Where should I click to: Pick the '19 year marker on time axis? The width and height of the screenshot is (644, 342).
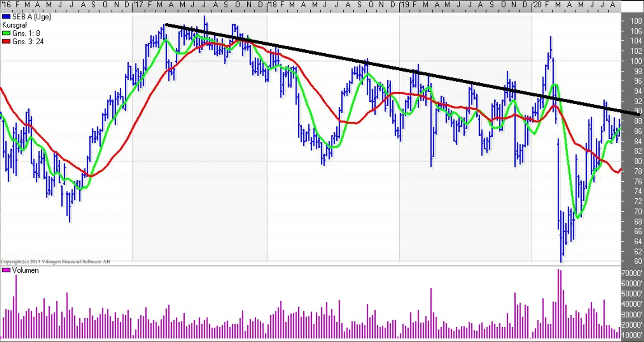(404, 4)
